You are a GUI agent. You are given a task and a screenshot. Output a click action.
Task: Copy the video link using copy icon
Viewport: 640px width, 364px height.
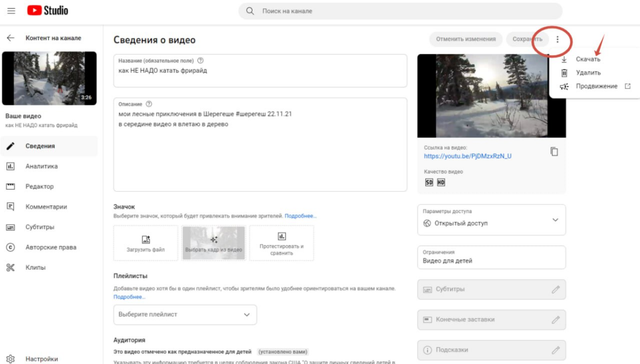554,152
